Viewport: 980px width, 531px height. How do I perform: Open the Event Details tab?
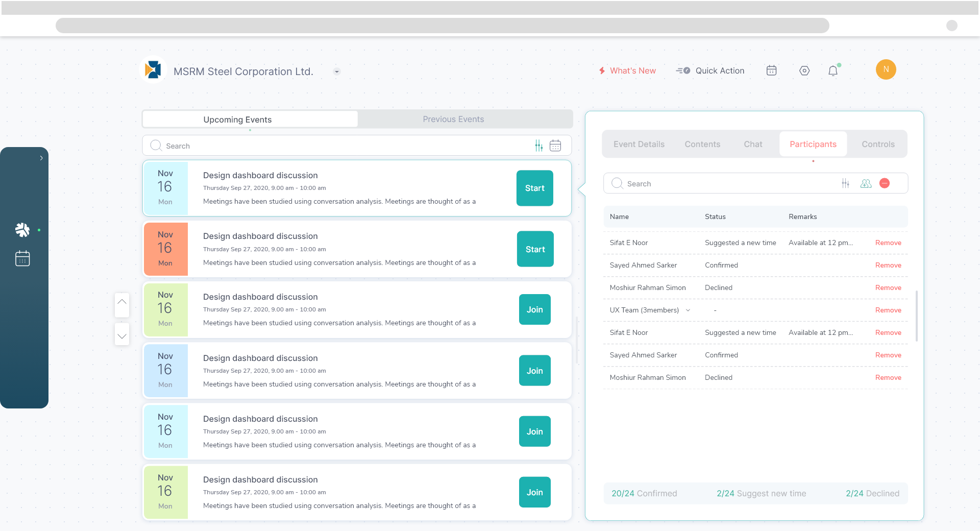click(639, 144)
